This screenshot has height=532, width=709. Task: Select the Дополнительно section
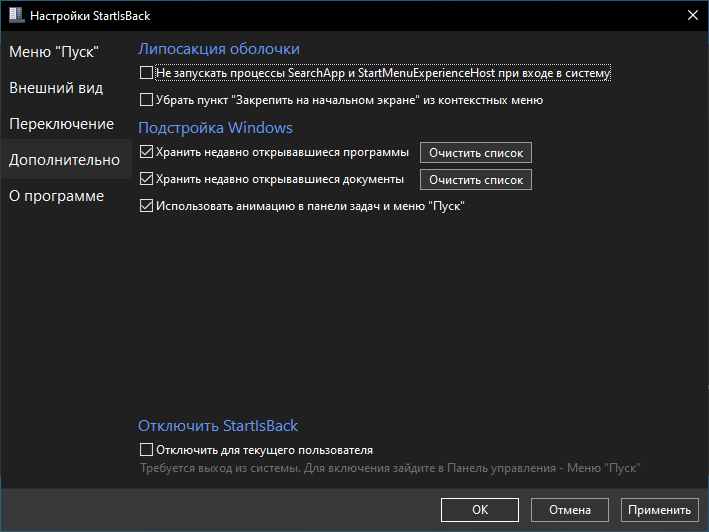tap(64, 160)
